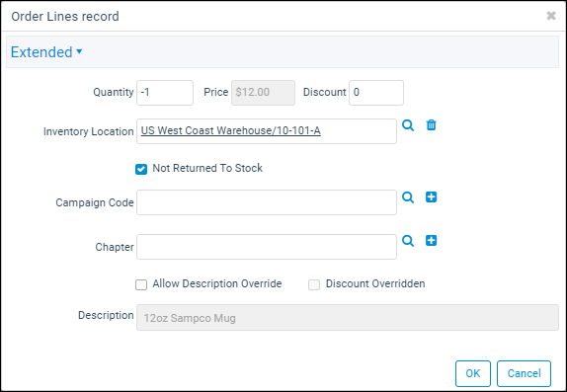Viewport: 567px width, 392px height.
Task: Open Campaign Code lookup search
Action: tap(408, 197)
